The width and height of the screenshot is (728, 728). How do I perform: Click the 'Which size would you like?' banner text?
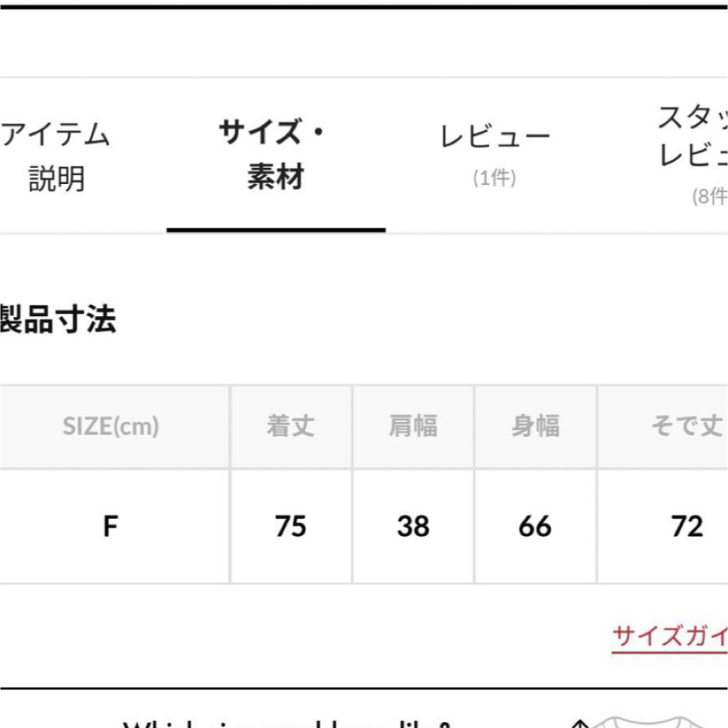click(x=286, y=723)
